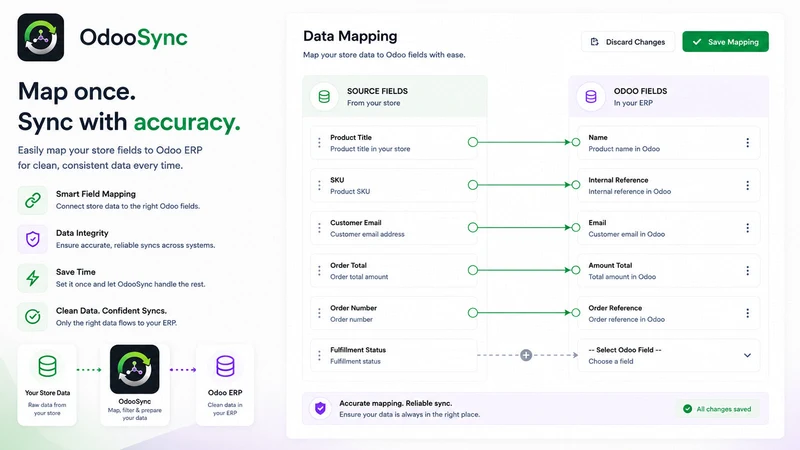Click the Name field target connector circle

pyautogui.click(x=576, y=142)
